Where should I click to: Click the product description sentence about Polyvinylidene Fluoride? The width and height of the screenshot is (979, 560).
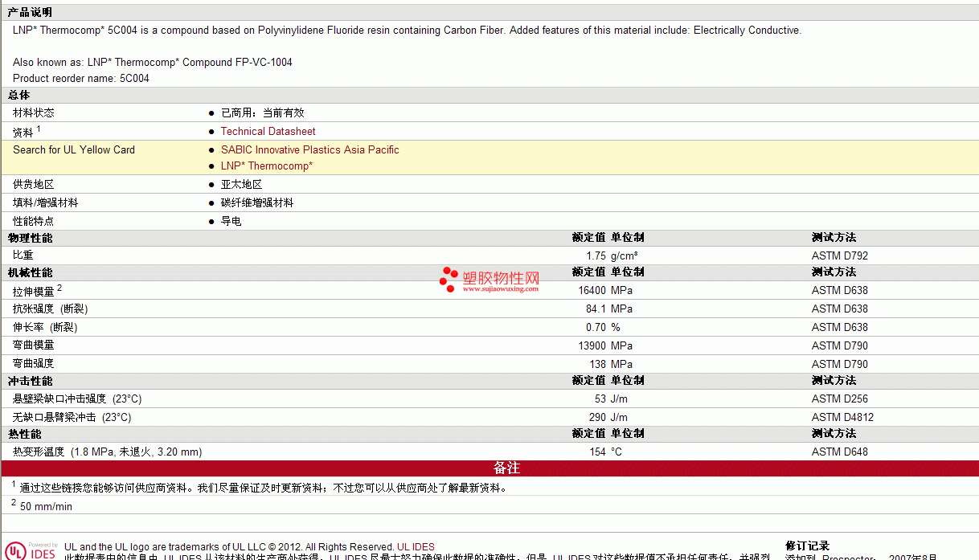[408, 31]
